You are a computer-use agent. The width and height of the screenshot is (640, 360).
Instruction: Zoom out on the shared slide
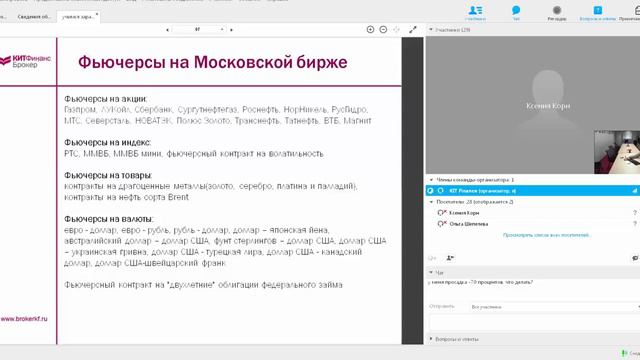point(383,29)
